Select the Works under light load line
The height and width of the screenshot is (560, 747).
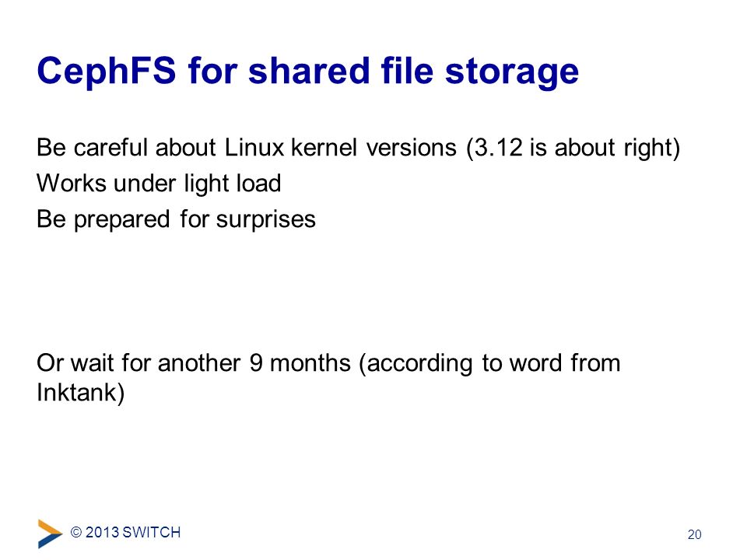(159, 184)
